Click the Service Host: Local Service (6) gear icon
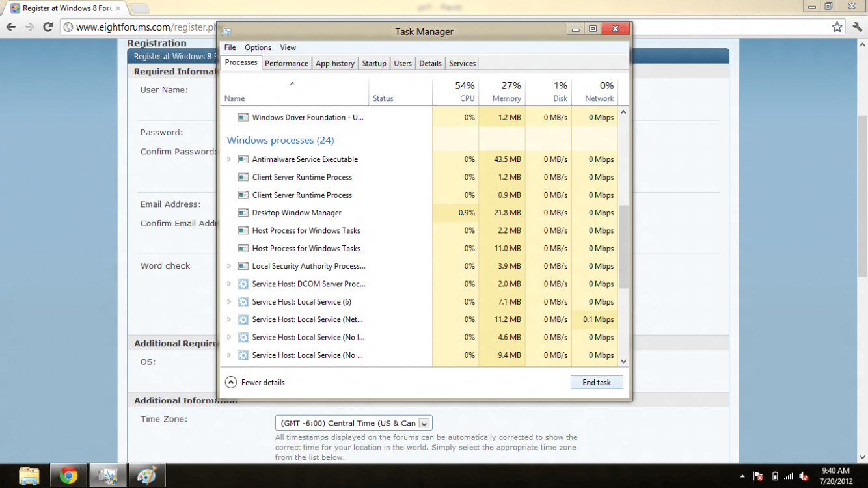Screen dimensions: 868x488 pyautogui.click(x=243, y=302)
